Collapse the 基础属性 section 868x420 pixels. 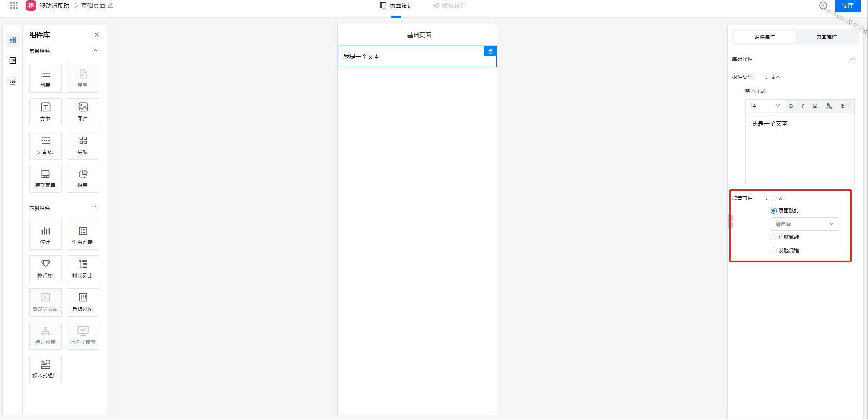[853, 59]
